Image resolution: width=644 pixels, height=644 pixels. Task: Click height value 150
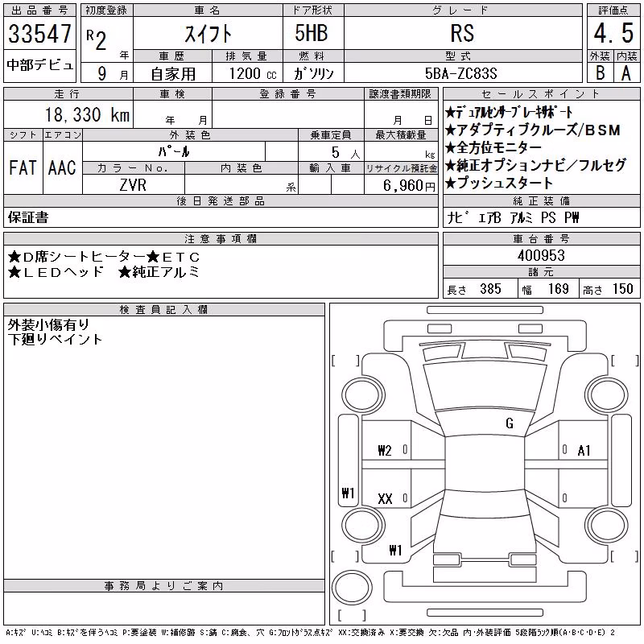coord(622,289)
